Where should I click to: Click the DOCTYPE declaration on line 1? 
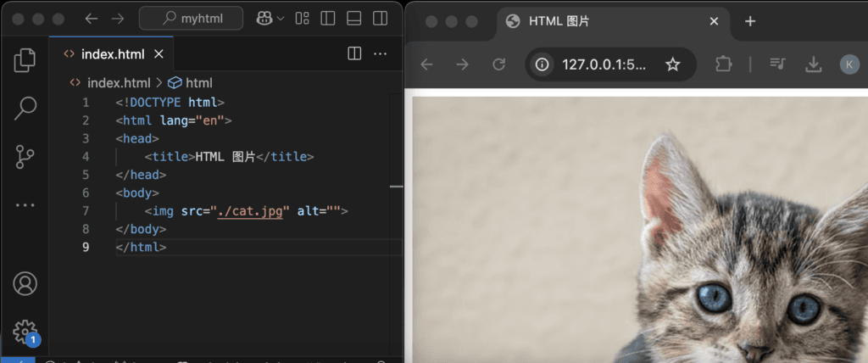170,103
